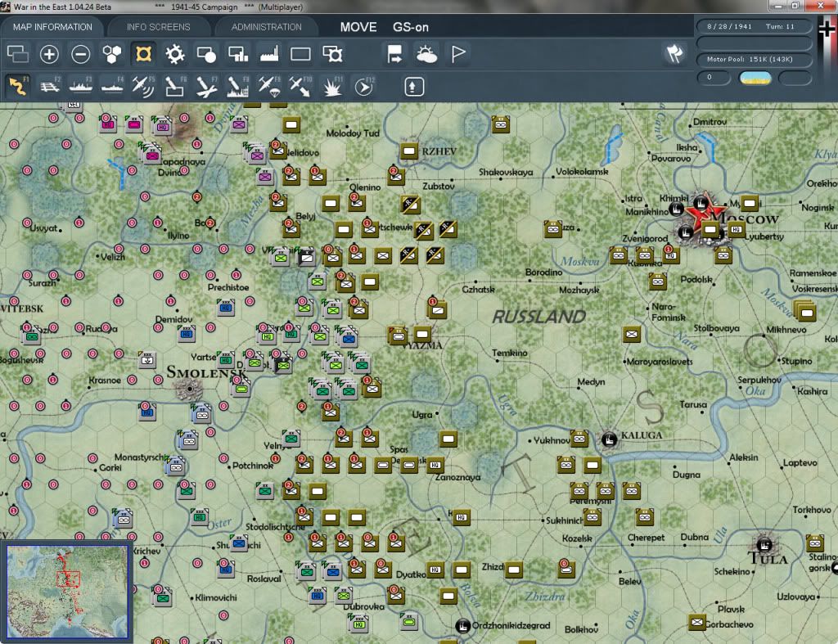The height and width of the screenshot is (644, 838).
Task: Switch to the Map Information tab
Action: click(x=52, y=27)
